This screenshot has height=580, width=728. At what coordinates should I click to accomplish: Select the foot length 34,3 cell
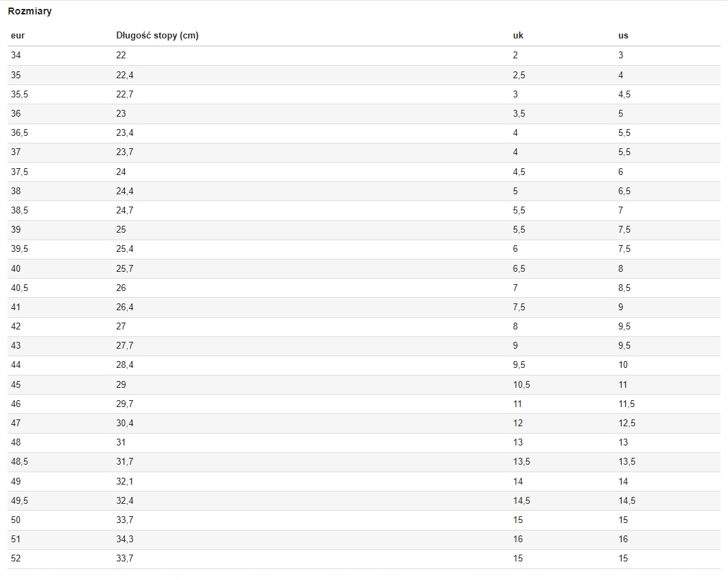(x=124, y=540)
